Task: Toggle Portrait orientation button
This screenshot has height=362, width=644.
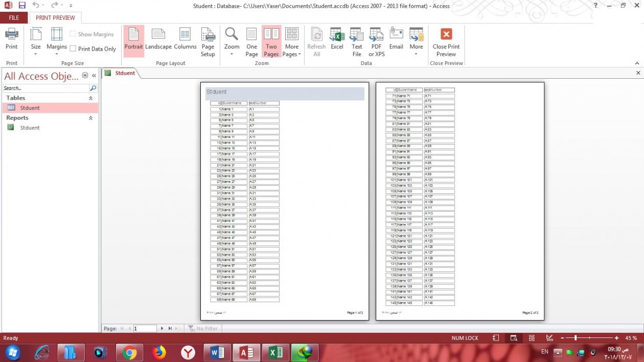Action: pyautogui.click(x=133, y=39)
